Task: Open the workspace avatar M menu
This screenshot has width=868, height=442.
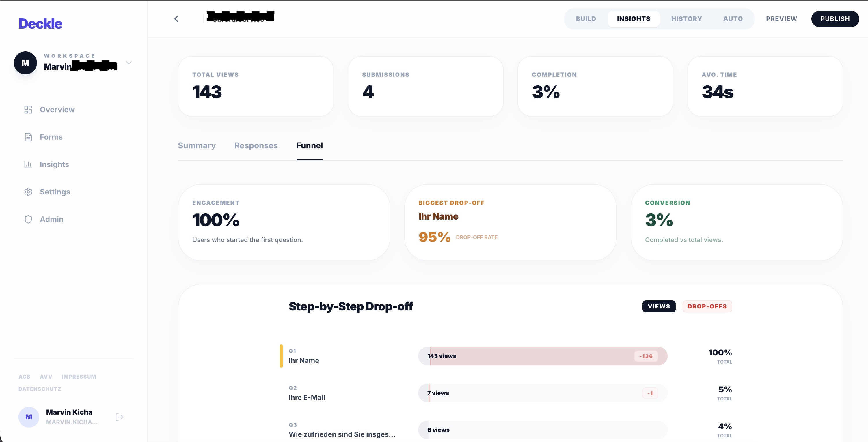Action: pyautogui.click(x=25, y=63)
